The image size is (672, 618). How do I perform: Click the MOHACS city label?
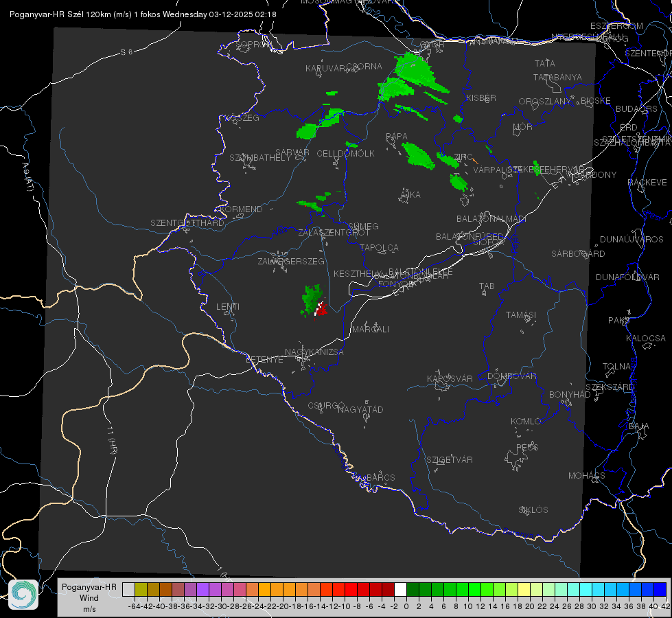click(587, 476)
